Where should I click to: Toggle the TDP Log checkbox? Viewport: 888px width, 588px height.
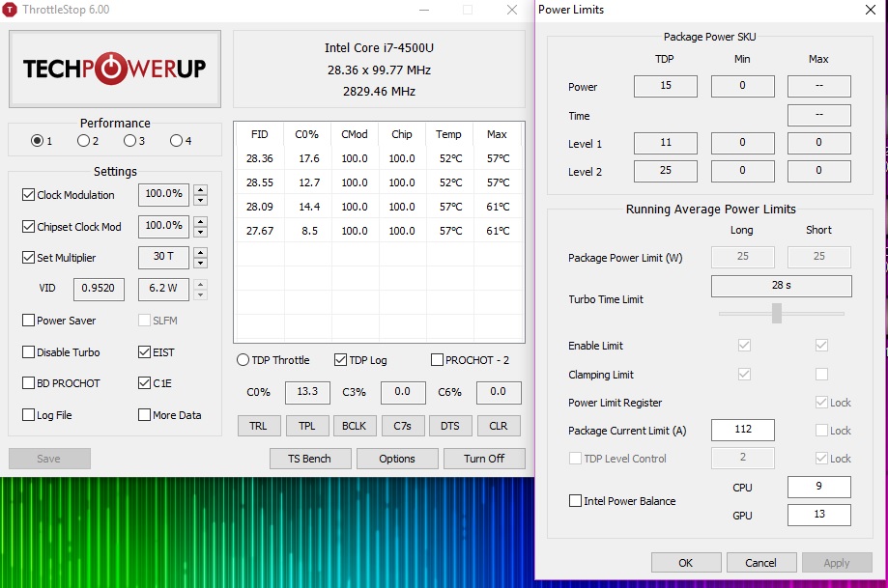(x=340, y=360)
